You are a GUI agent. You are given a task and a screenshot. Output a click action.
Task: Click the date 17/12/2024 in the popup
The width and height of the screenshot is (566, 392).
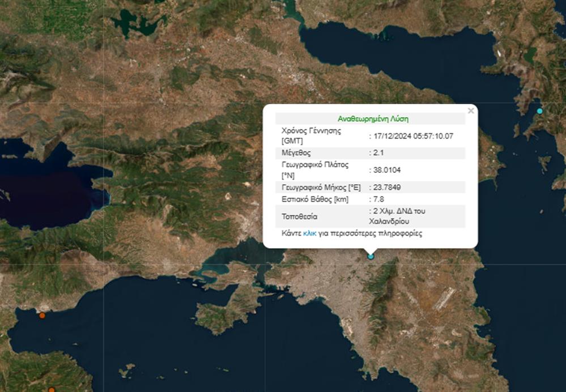click(392, 136)
